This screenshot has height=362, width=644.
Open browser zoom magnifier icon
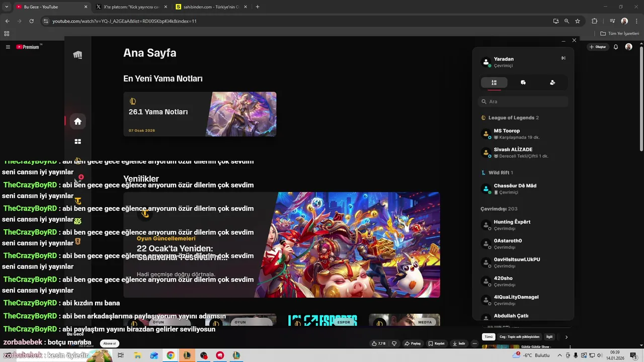click(567, 21)
